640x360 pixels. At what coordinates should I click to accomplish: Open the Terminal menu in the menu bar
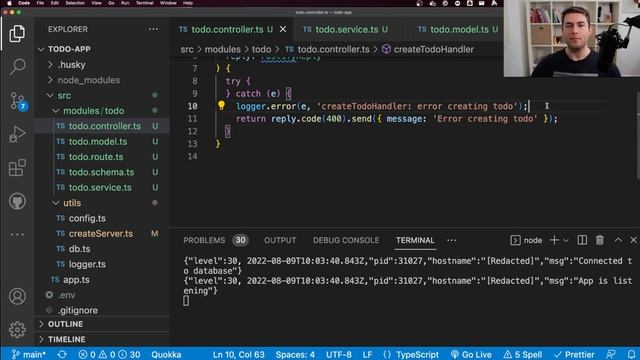(x=144, y=3)
